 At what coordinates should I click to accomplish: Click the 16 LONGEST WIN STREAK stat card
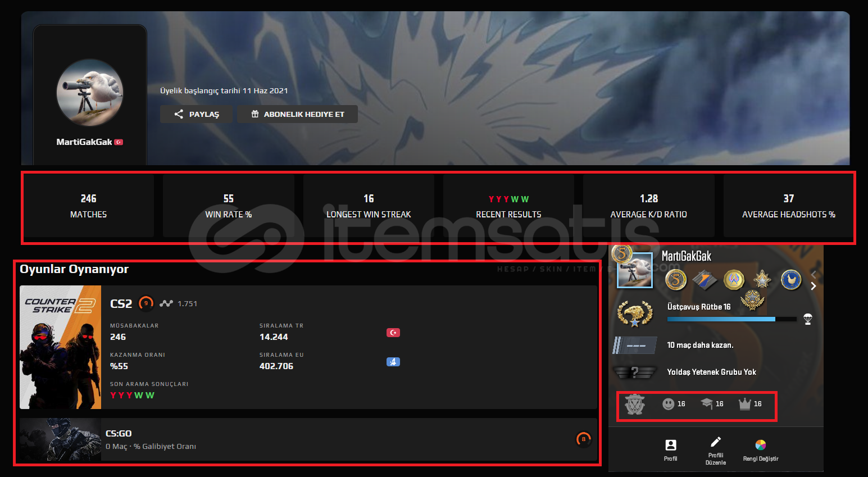[x=369, y=206]
